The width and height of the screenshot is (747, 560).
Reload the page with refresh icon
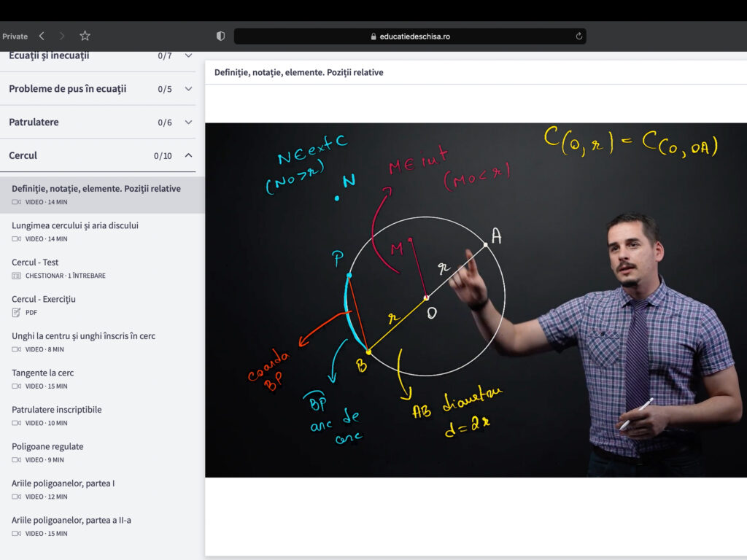tap(579, 36)
